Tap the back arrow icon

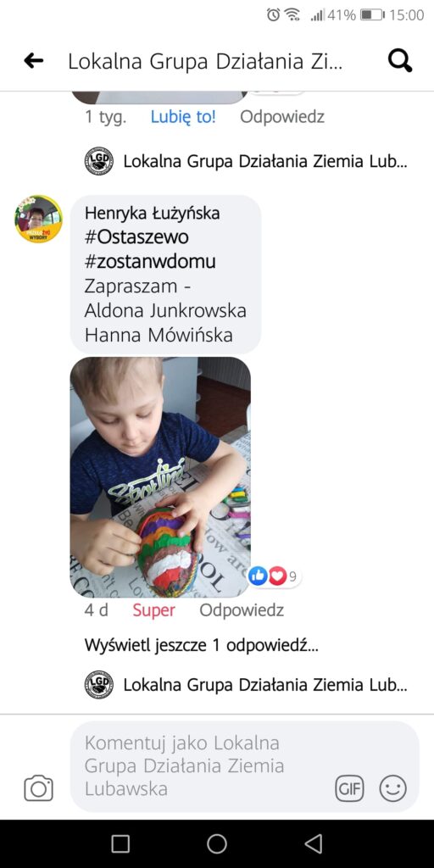[34, 61]
